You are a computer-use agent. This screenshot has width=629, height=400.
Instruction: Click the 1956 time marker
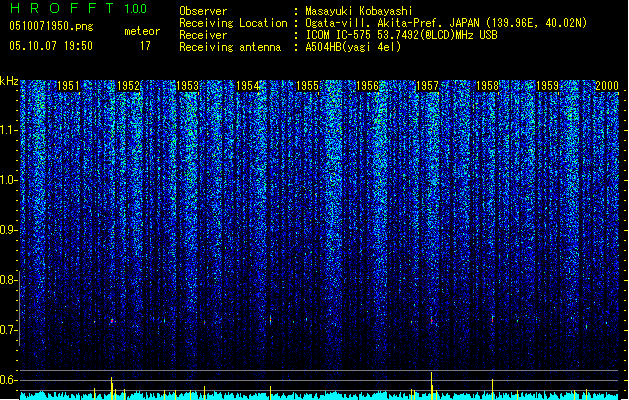367,86
